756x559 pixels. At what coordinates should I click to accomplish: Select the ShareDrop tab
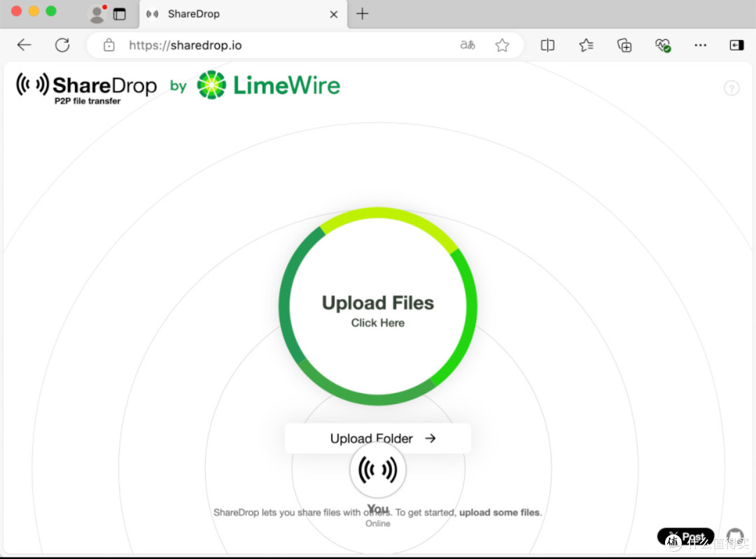click(242, 14)
